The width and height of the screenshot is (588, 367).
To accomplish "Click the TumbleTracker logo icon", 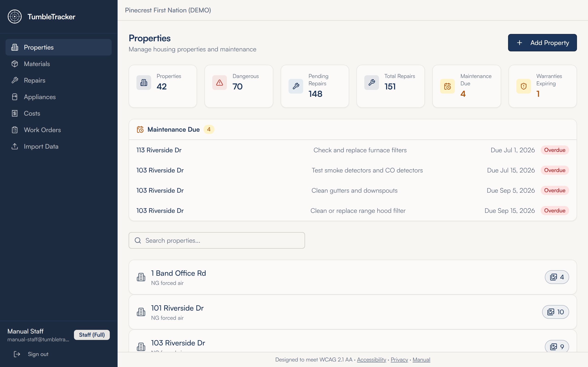I will (x=14, y=17).
